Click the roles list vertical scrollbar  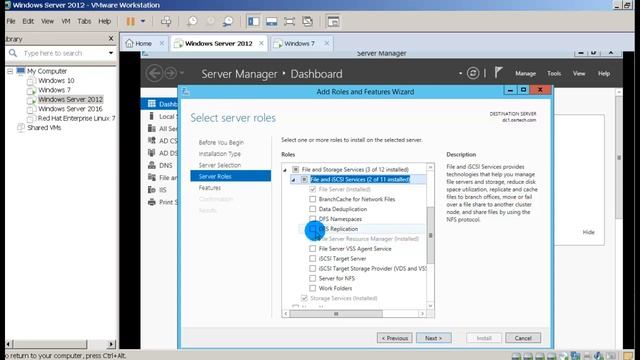point(430,236)
